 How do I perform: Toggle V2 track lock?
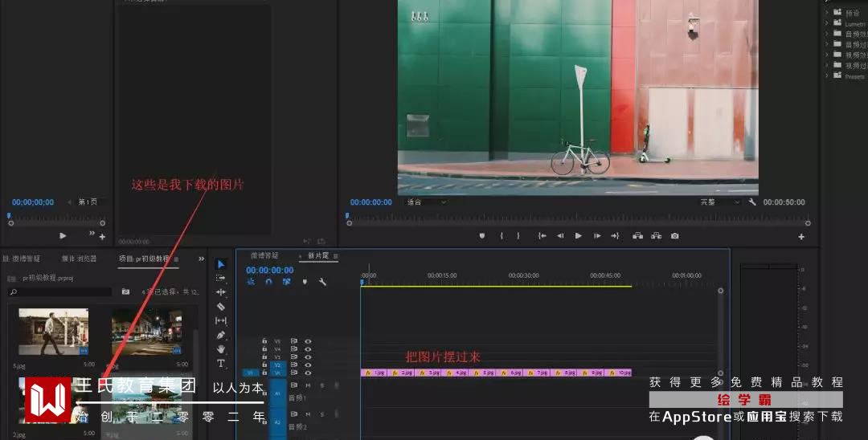pyautogui.click(x=264, y=365)
